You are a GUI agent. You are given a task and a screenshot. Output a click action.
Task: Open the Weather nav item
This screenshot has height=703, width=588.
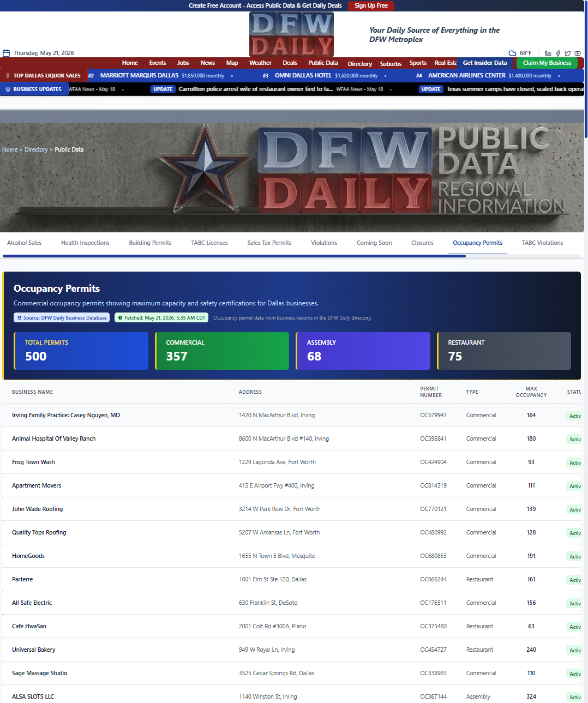[260, 63]
